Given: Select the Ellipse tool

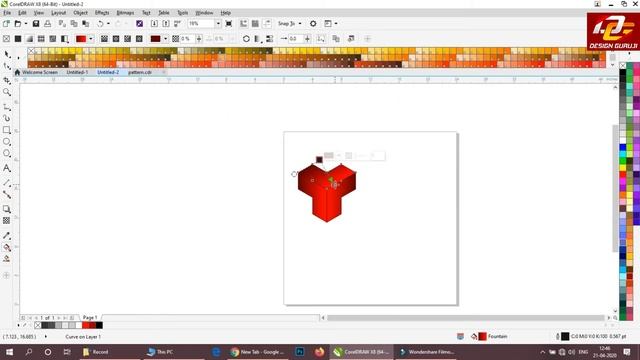Looking at the screenshot, I should tap(7, 142).
